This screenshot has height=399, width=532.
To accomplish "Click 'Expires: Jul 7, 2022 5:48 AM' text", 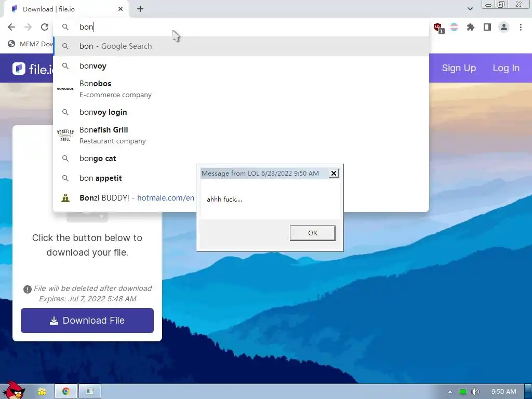I will coord(87,299).
